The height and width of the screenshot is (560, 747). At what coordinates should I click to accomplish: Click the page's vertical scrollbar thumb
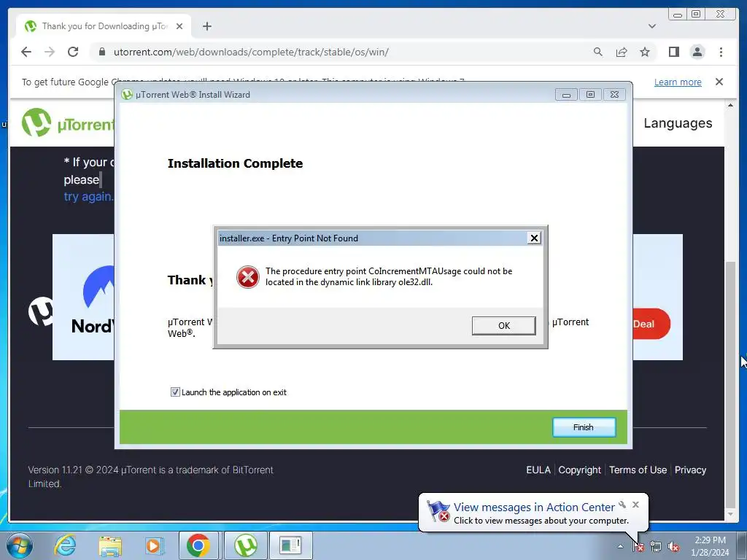coord(730,386)
